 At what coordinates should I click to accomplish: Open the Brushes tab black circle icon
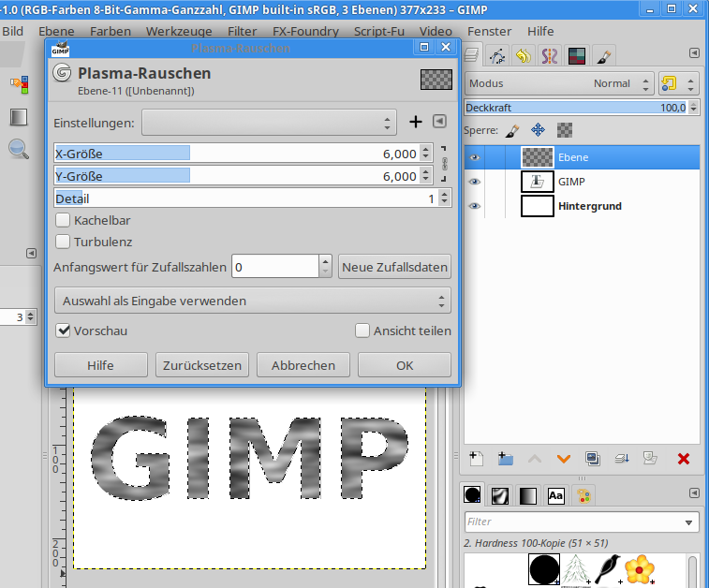pos(473,495)
